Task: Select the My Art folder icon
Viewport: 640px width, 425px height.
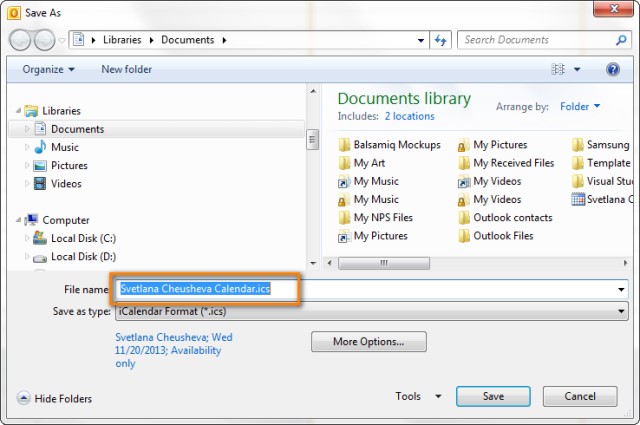Action: 344,163
